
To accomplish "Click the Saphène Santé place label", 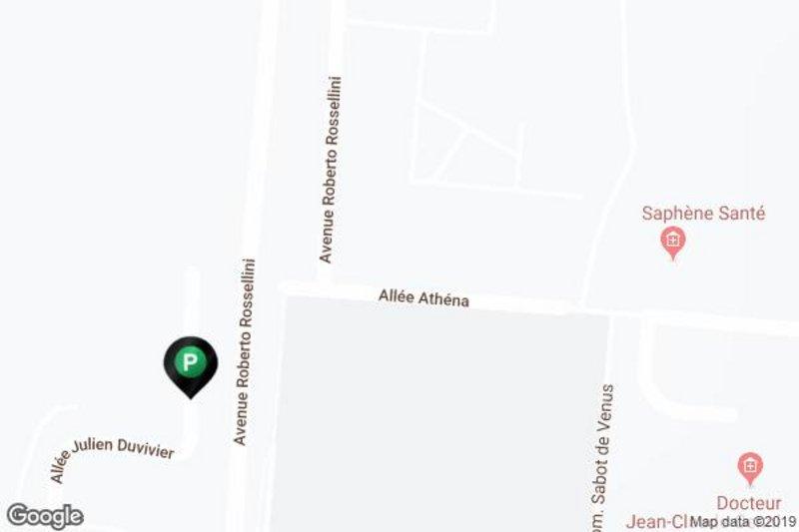I will pyautogui.click(x=703, y=213).
